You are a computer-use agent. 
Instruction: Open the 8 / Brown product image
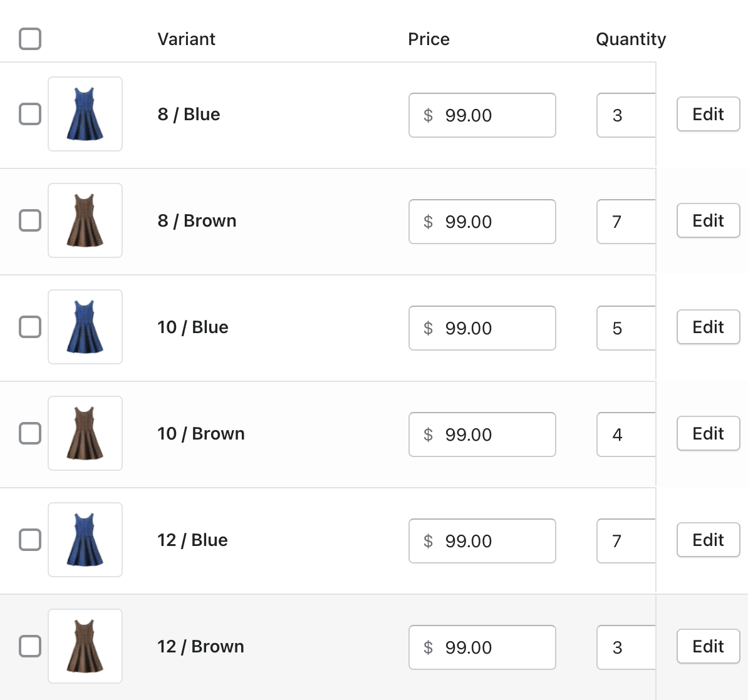click(x=85, y=220)
